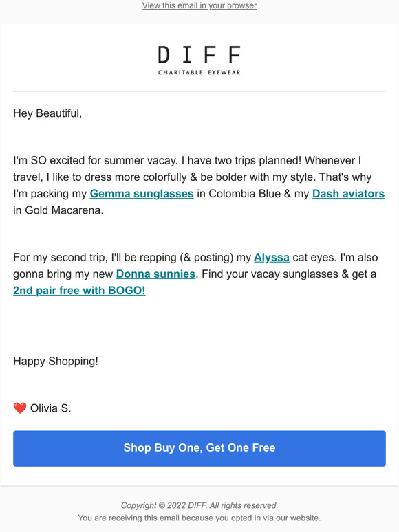Click the 'CHARITABLE EYEWEAR' tagline under the logo
The height and width of the screenshot is (532, 399).
coord(199,72)
